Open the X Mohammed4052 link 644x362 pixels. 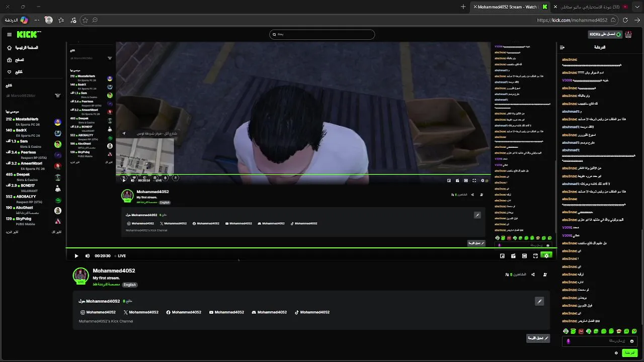(x=141, y=312)
